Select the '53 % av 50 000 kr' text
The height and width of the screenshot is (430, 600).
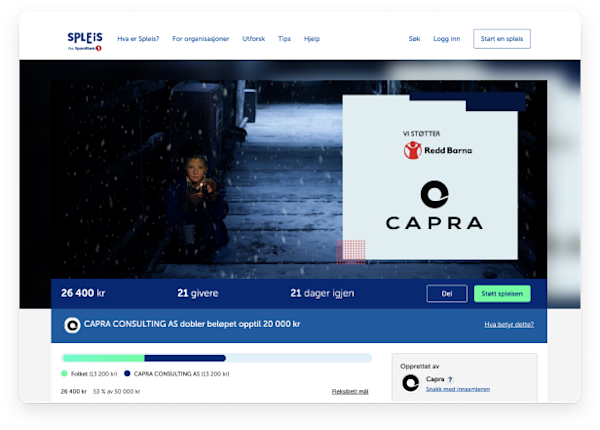117,391
